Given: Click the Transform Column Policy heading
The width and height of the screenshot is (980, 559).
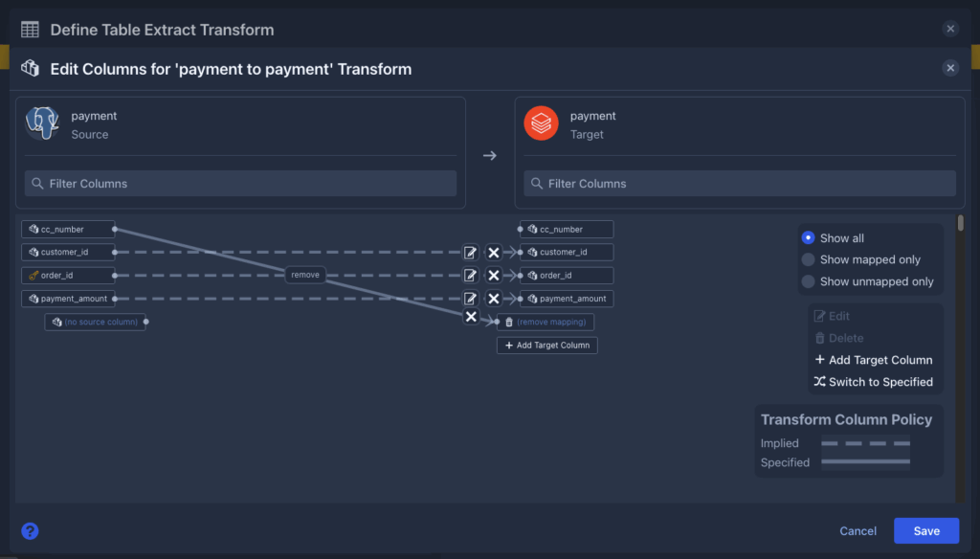Looking at the screenshot, I should pyautogui.click(x=846, y=419).
